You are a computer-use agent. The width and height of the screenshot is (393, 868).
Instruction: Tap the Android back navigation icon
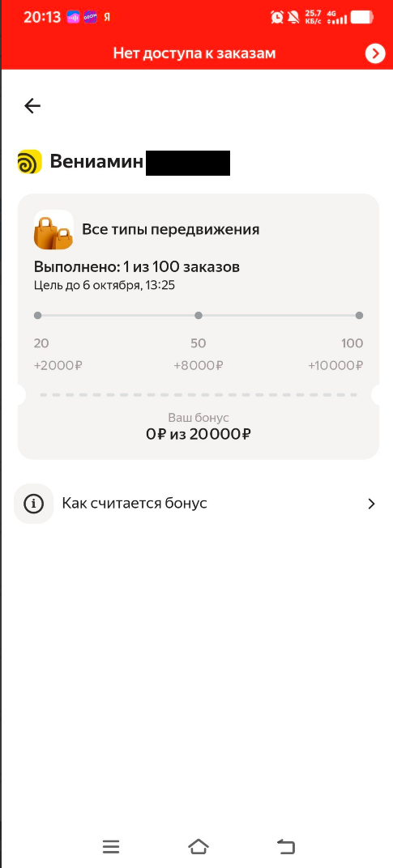[286, 846]
